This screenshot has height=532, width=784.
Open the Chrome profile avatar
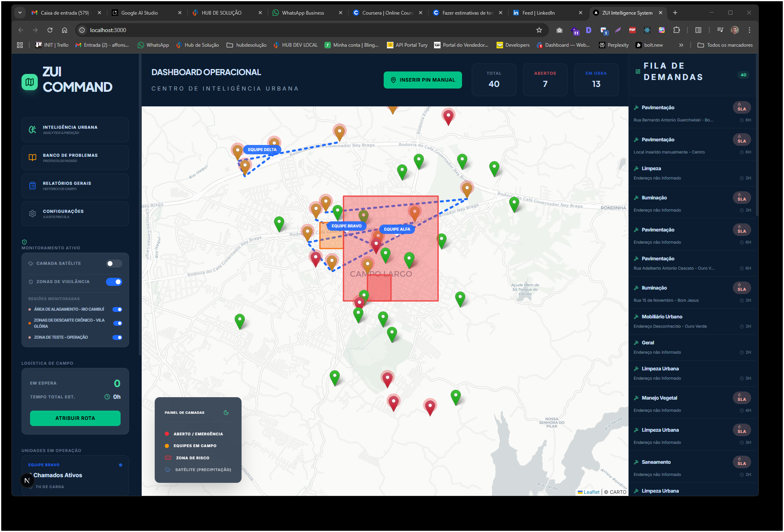pyautogui.click(x=735, y=30)
